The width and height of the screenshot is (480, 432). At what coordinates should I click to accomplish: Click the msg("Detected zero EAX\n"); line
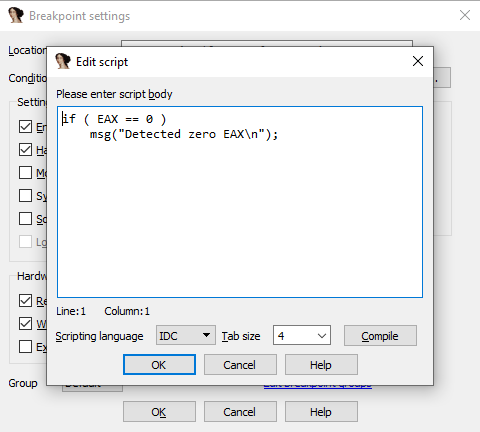184,134
